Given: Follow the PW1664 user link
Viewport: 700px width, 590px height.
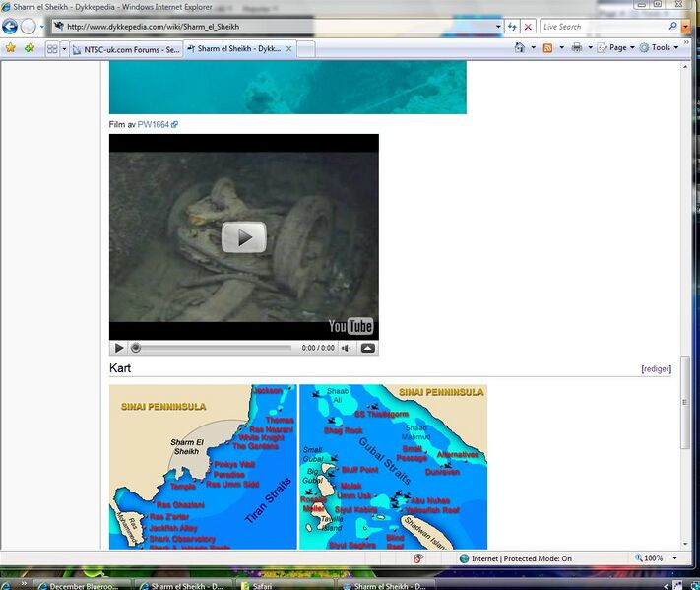Looking at the screenshot, I should (x=154, y=125).
